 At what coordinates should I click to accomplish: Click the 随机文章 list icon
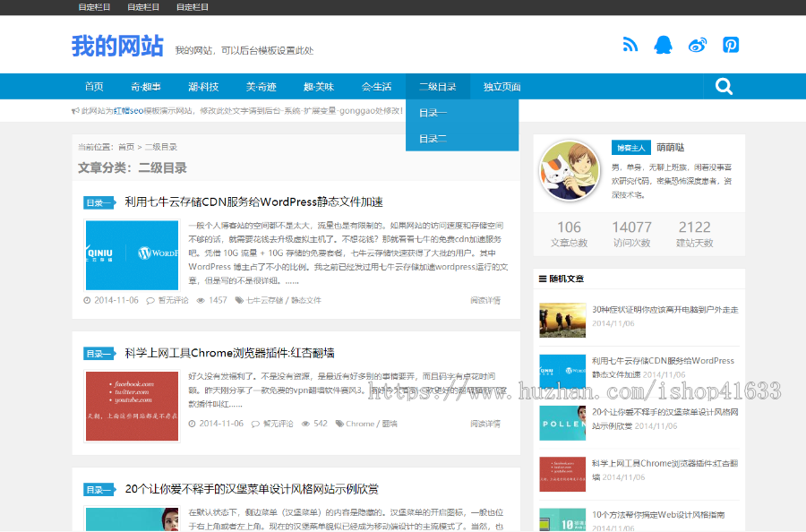543,279
